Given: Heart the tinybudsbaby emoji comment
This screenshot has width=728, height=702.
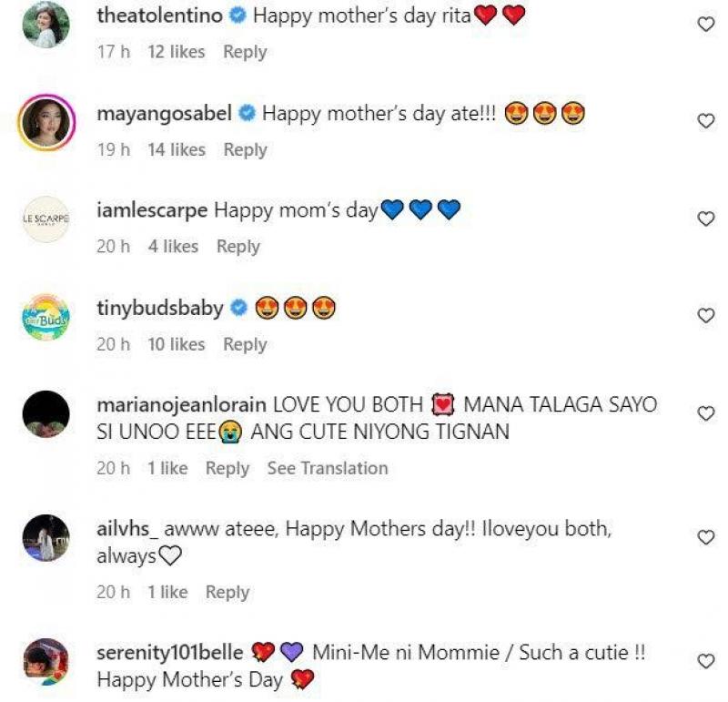Looking at the screenshot, I should (x=705, y=316).
